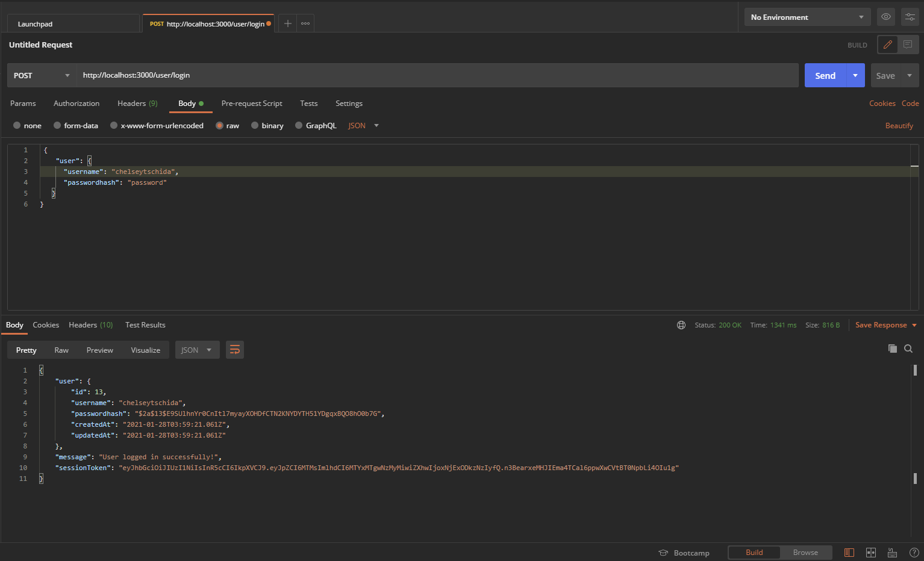Screen dimensions: 924x561
Task: Select the binary body type
Action: coord(255,125)
